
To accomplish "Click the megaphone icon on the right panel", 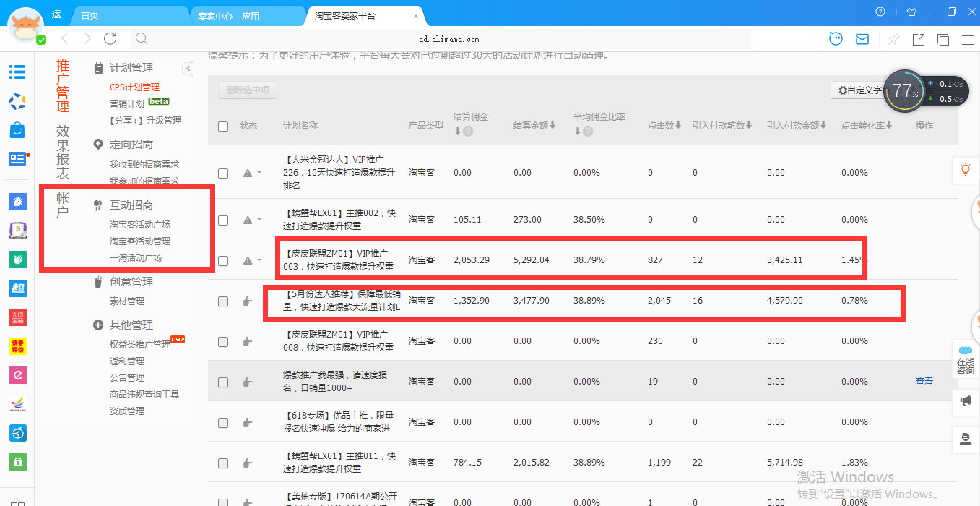I will coord(965,400).
